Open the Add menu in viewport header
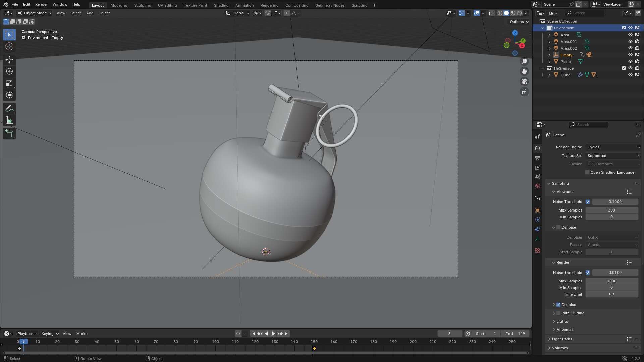Image resolution: width=644 pixels, height=362 pixels. click(90, 13)
